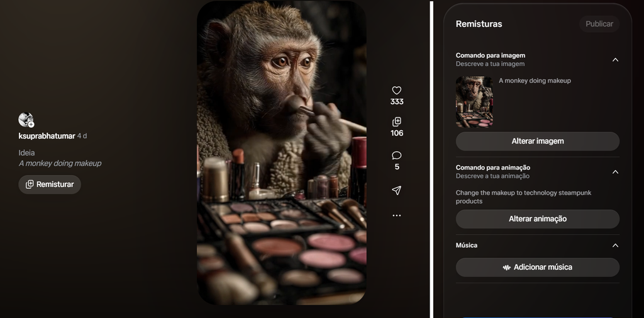Open the ksuprabhatumar username link
Viewport: 644px width, 318px height.
[x=47, y=136]
